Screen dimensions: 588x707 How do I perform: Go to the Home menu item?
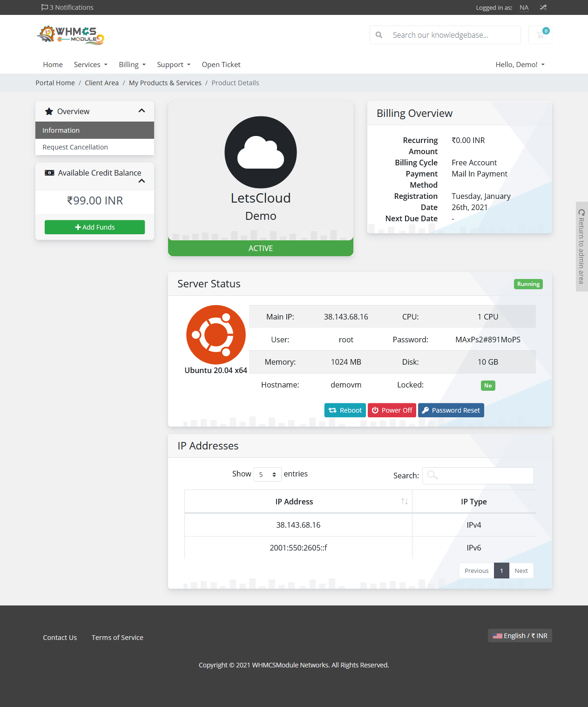[53, 65]
